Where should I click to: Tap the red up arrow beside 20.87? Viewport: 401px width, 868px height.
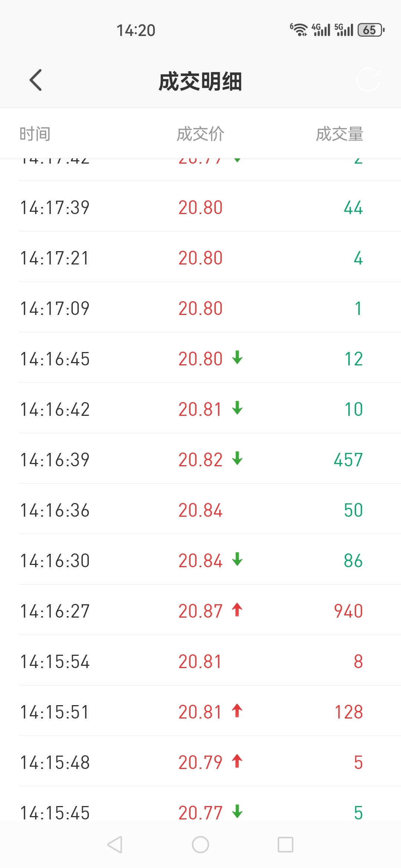coord(237,610)
